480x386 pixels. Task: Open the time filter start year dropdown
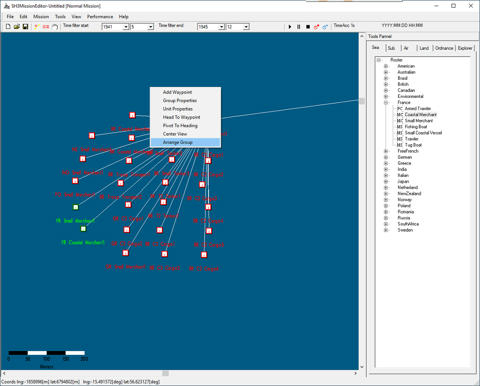(126, 27)
